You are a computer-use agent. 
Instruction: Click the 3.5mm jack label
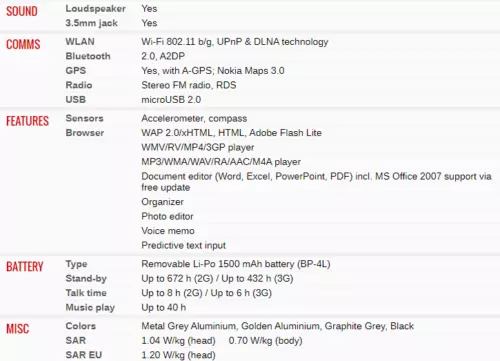[92, 23]
